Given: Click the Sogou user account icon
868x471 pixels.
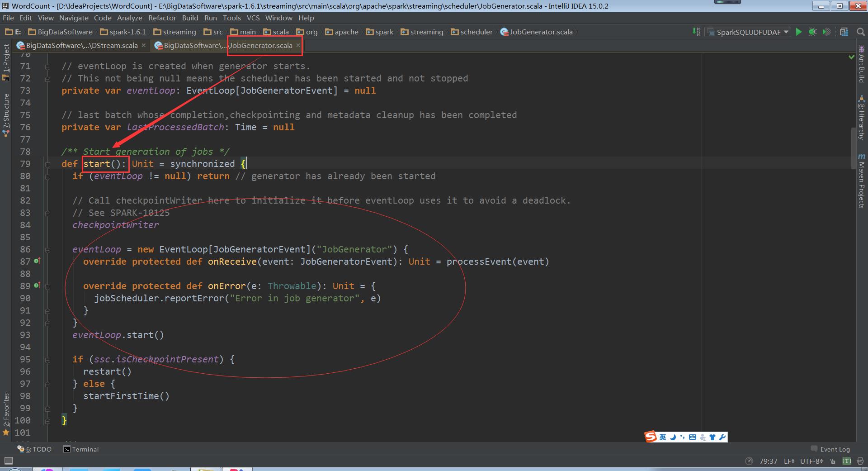Looking at the screenshot, I should tap(703, 437).
